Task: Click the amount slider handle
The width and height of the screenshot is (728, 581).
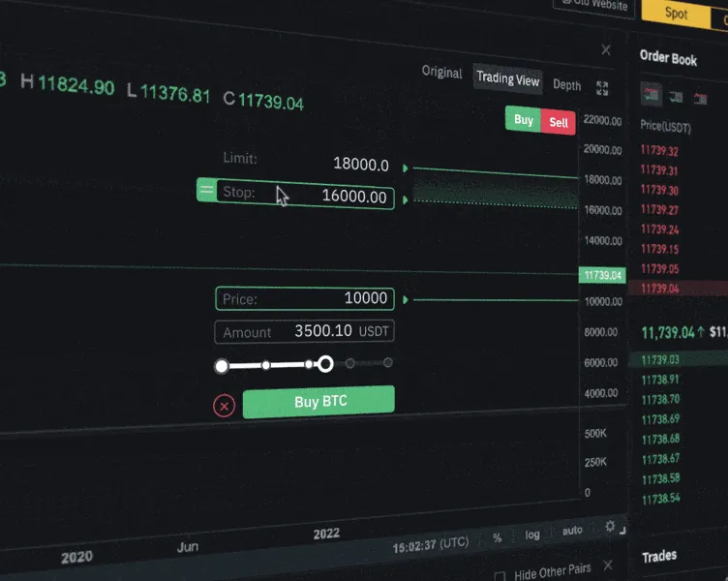Action: (325, 364)
